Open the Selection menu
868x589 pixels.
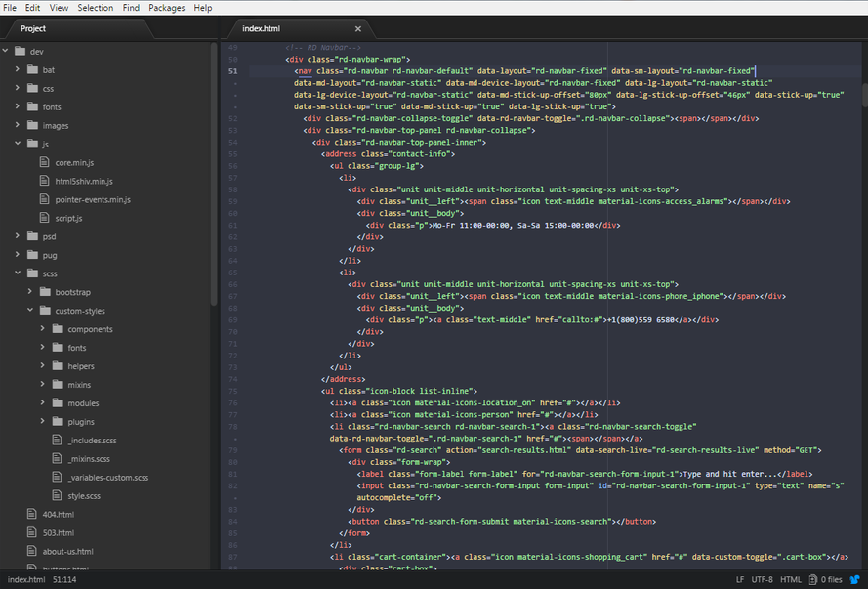(96, 7)
